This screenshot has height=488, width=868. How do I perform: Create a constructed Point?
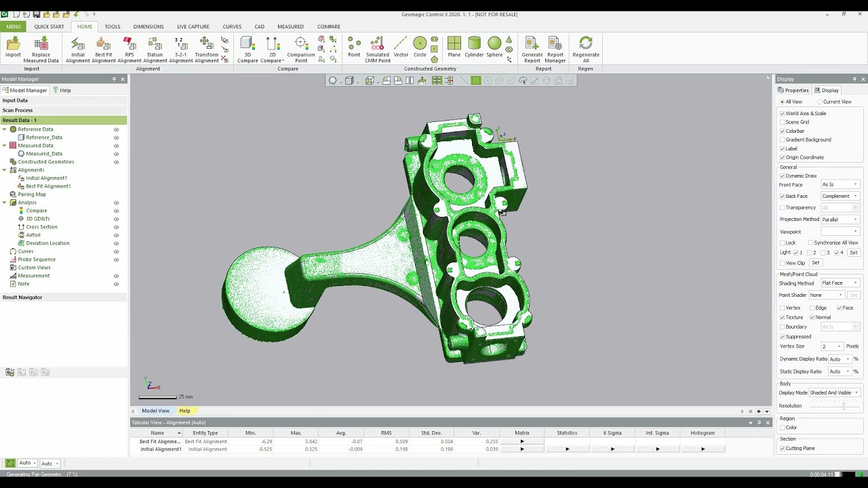[x=354, y=48]
